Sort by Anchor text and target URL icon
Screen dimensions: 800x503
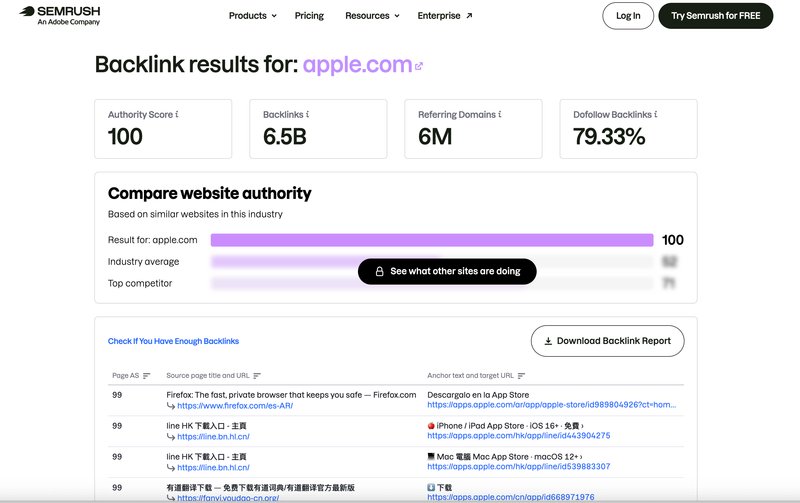point(521,376)
